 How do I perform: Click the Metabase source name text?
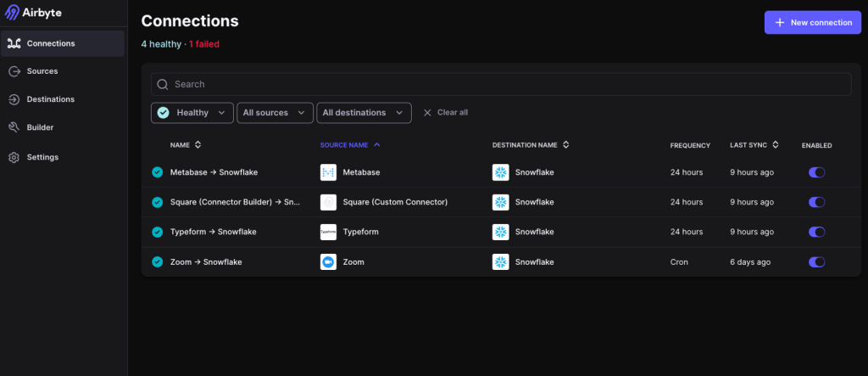pyautogui.click(x=361, y=172)
